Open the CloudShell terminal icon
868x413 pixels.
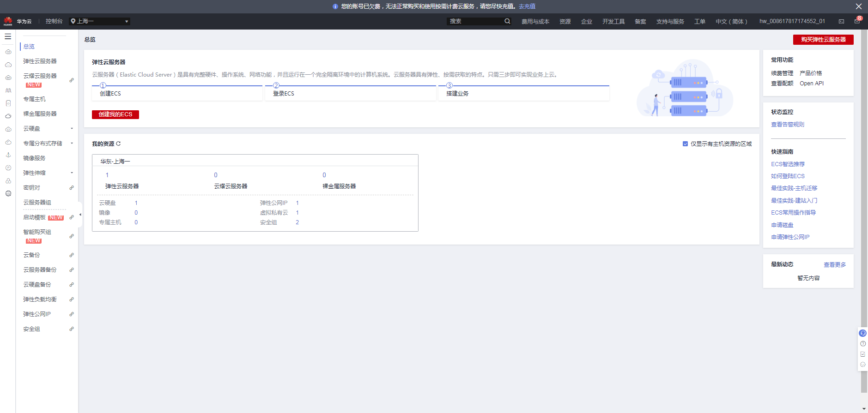[842, 21]
